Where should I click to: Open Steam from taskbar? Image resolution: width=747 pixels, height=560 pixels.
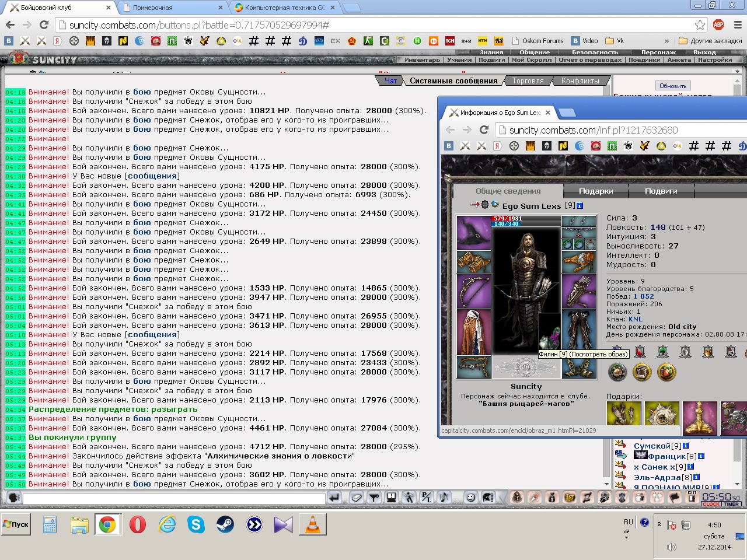click(225, 524)
